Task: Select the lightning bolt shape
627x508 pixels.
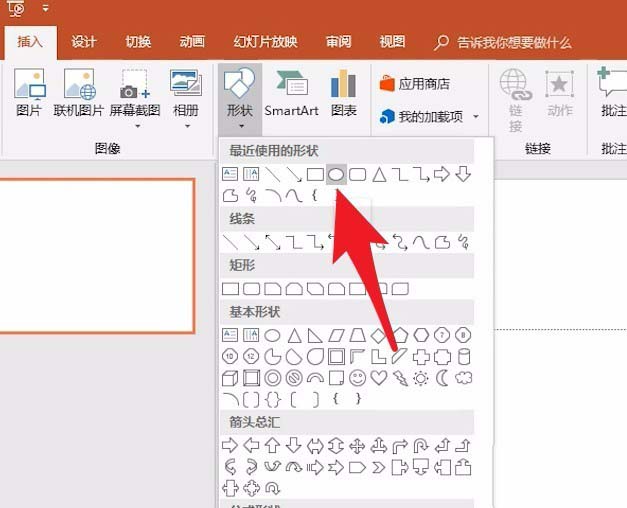Action: 400,378
